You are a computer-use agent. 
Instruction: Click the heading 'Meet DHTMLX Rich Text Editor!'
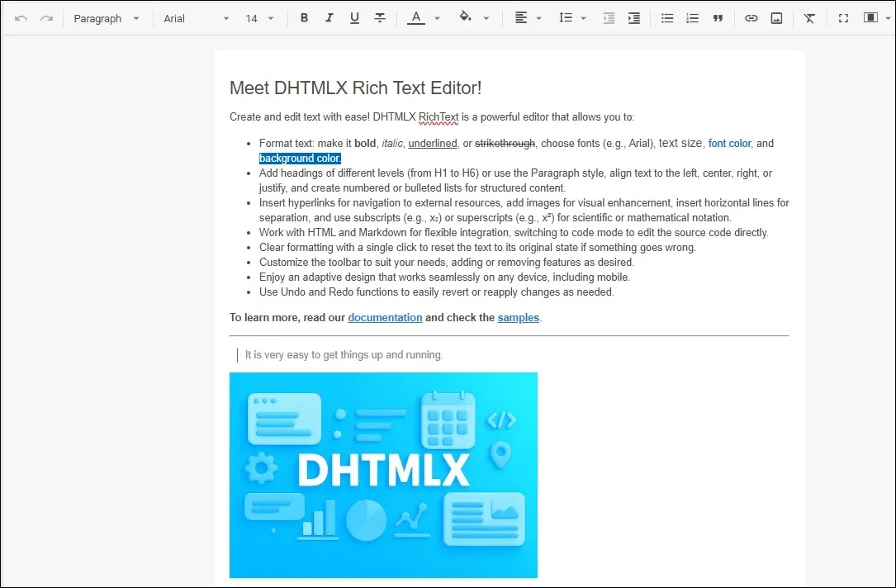(x=355, y=88)
